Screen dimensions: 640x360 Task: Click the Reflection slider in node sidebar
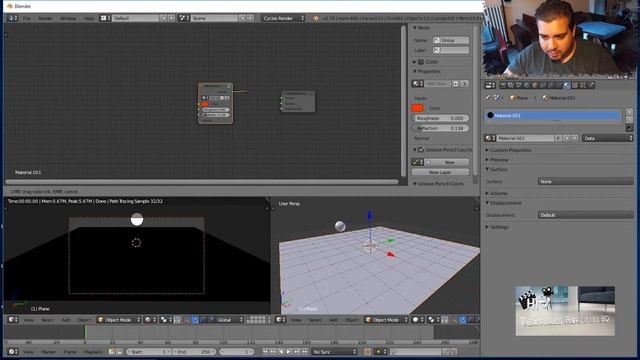pyautogui.click(x=440, y=128)
